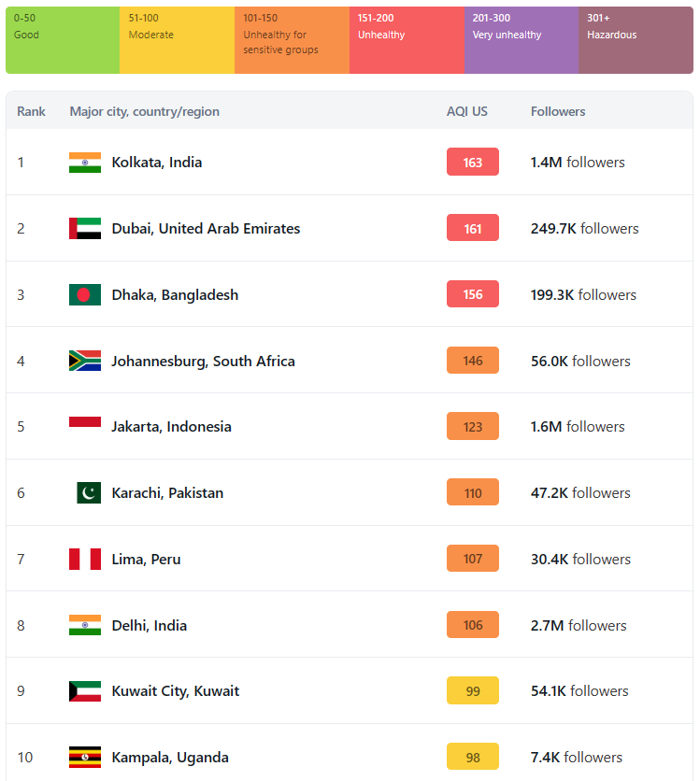Click the purple Very unhealthy legend swatch
700x781 pixels.
click(521, 40)
